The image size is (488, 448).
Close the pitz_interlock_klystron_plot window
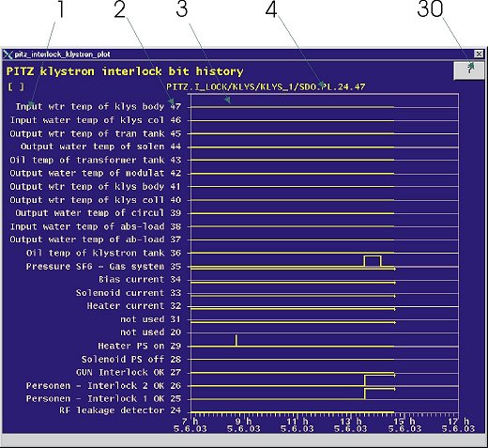[479, 54]
